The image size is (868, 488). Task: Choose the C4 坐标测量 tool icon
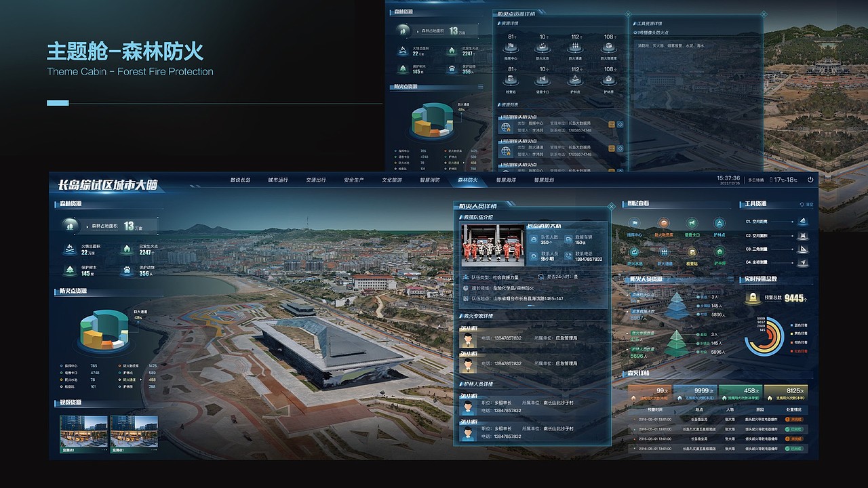tap(803, 262)
